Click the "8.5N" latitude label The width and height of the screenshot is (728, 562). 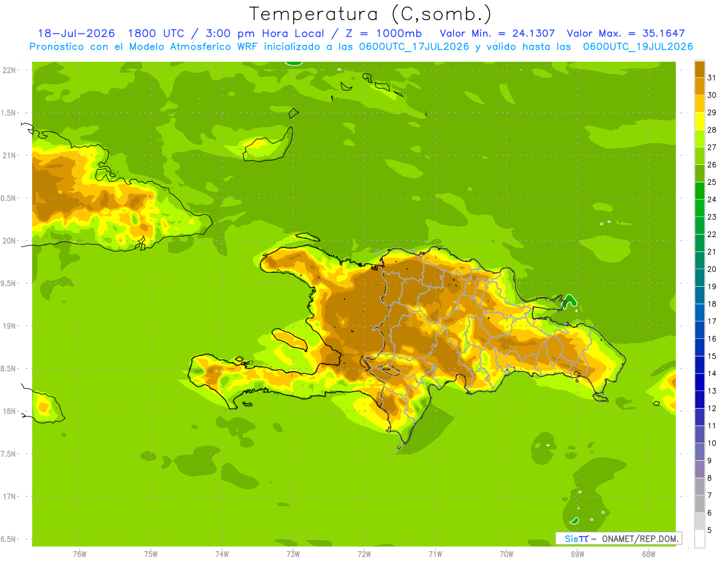click(x=9, y=369)
